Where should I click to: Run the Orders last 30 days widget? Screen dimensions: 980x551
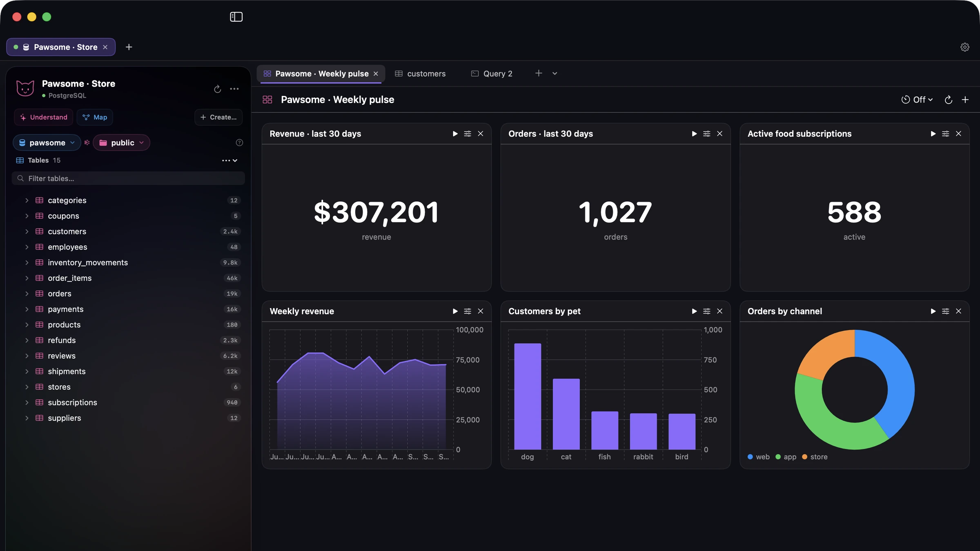tap(694, 133)
